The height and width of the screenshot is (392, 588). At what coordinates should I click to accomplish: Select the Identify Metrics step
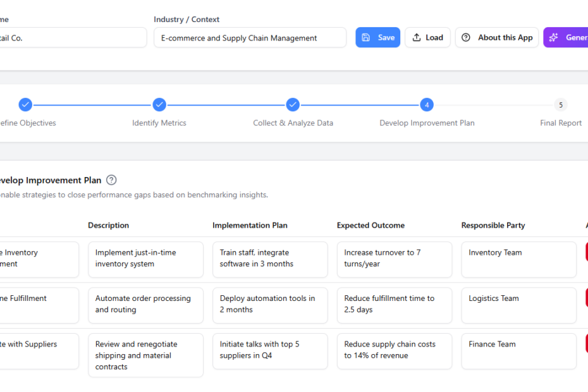(x=159, y=104)
